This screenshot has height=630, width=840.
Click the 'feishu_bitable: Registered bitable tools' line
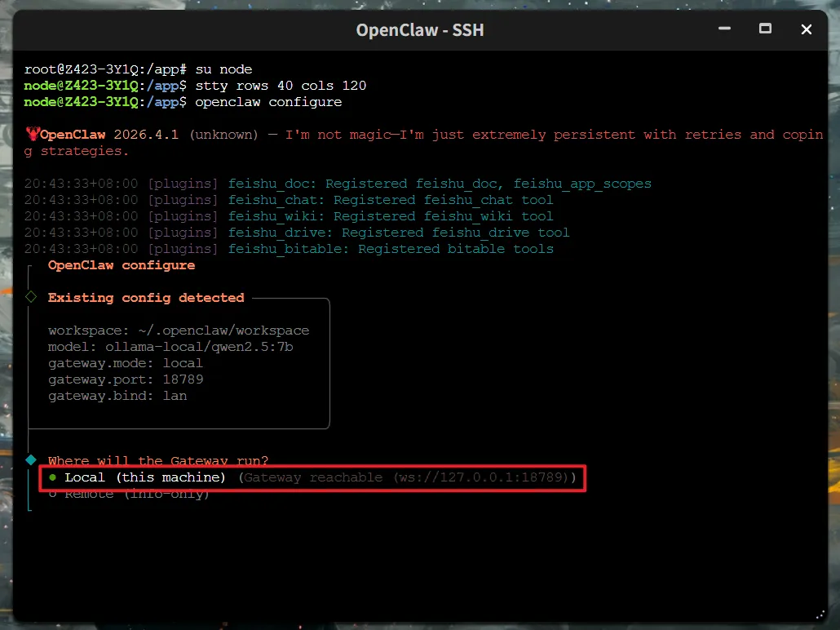click(391, 250)
